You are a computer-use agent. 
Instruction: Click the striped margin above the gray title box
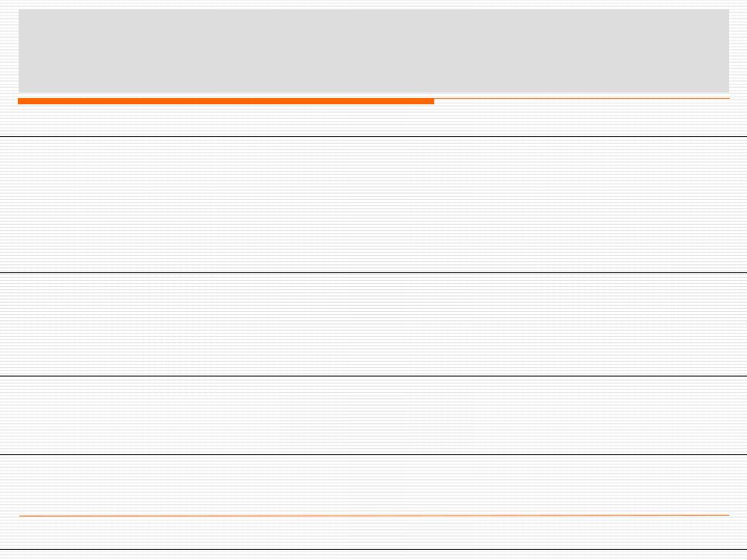pos(373,5)
